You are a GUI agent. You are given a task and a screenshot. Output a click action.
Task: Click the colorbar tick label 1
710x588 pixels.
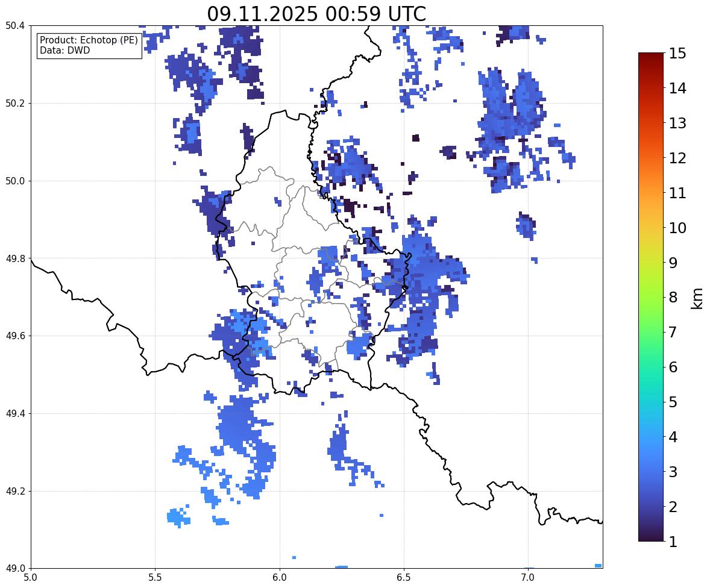pos(673,542)
